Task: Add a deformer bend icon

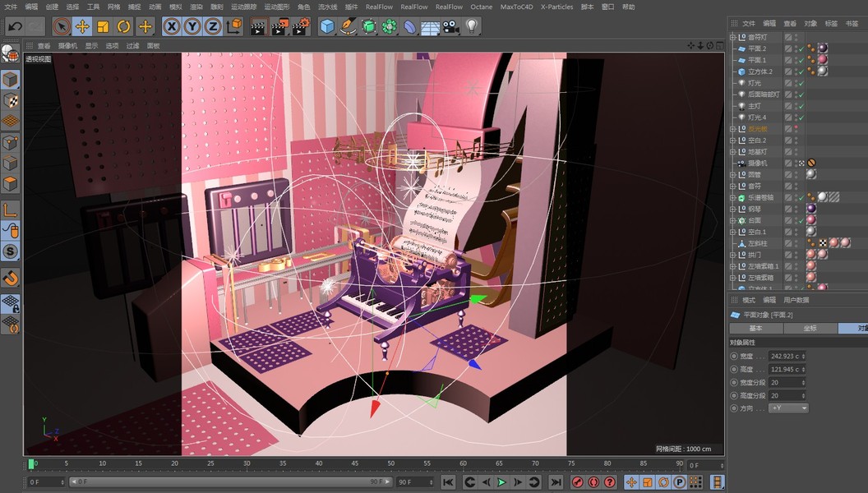Action: [x=409, y=26]
